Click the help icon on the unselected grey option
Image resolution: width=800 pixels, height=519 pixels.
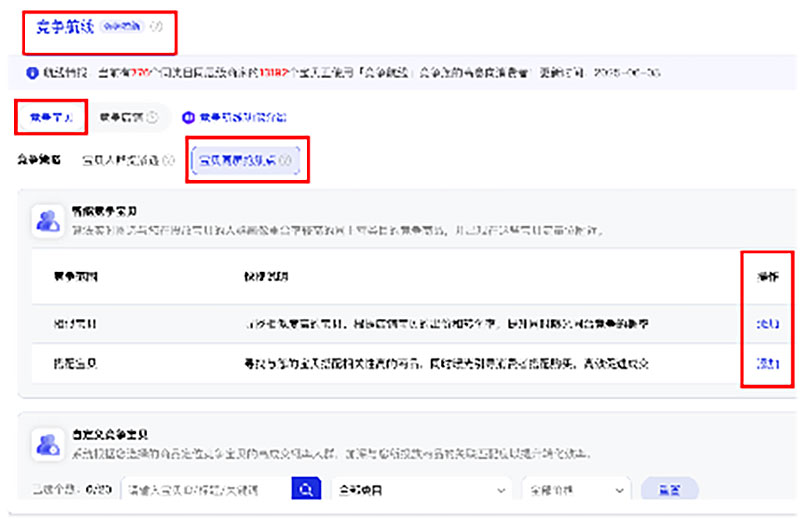point(168,160)
